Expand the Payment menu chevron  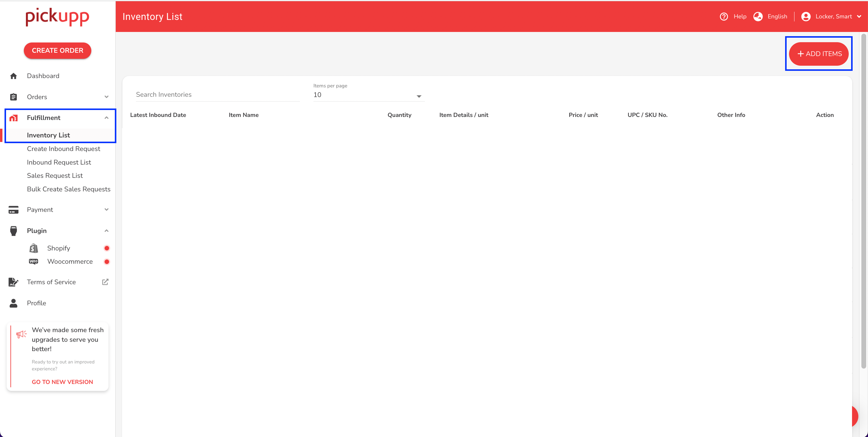tap(106, 210)
